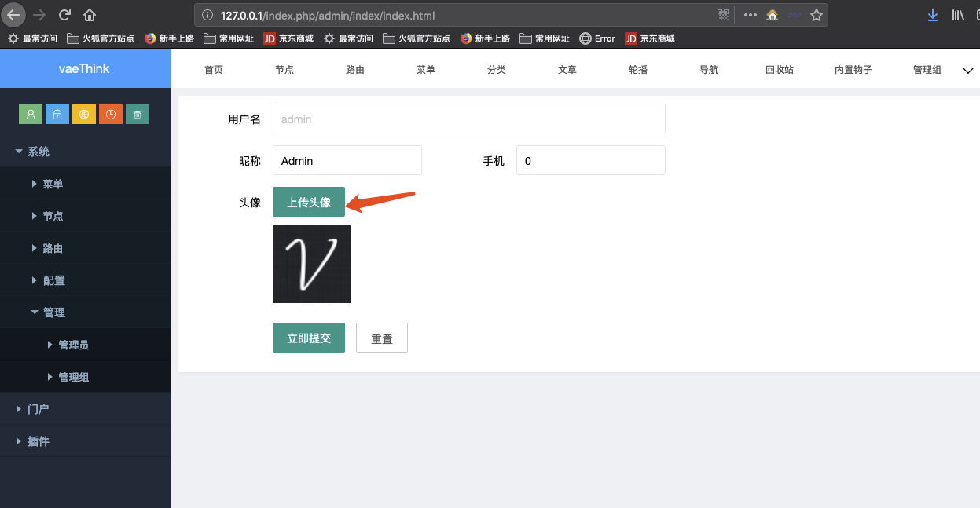
Task: Click inside the 昵称 nickname field
Action: click(347, 160)
